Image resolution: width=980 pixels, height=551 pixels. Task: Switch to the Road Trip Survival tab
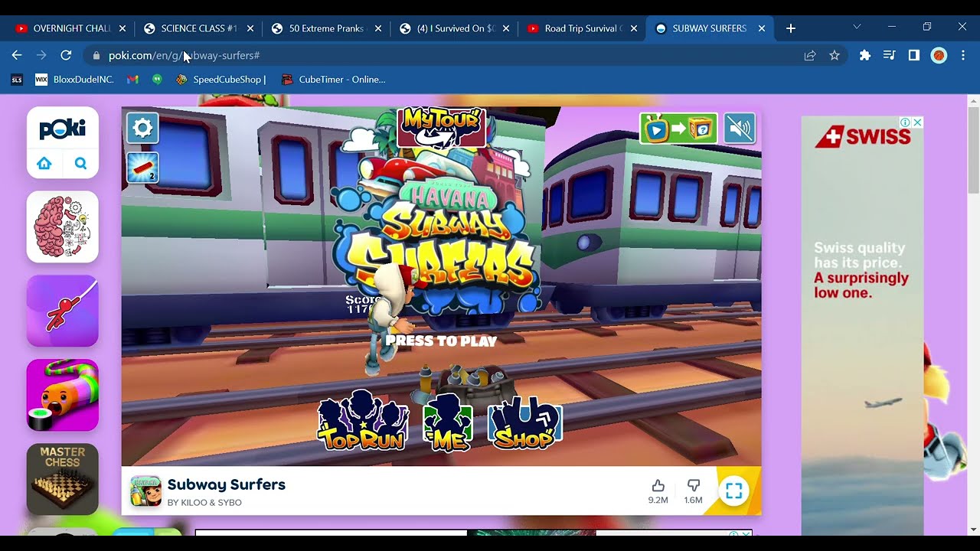point(581,28)
